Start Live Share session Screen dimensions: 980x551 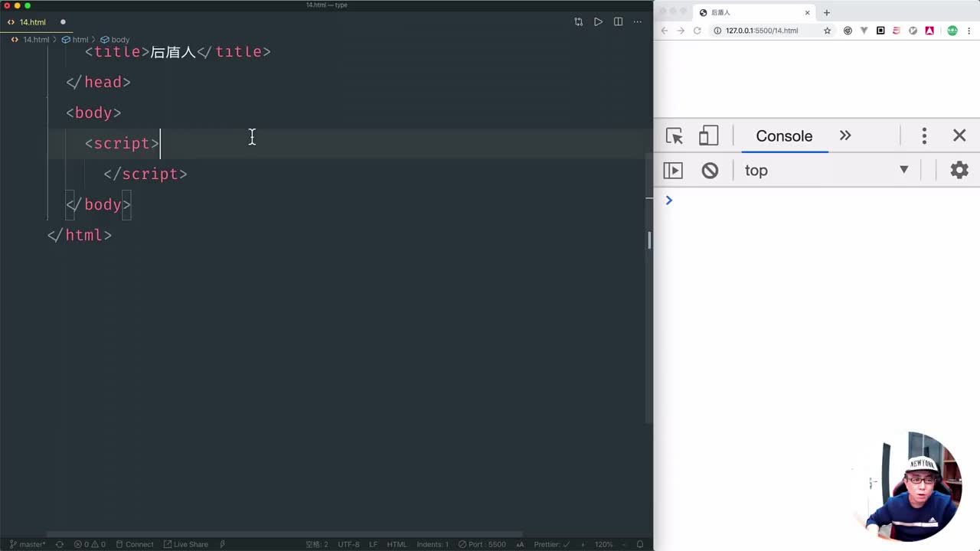pyautogui.click(x=186, y=544)
